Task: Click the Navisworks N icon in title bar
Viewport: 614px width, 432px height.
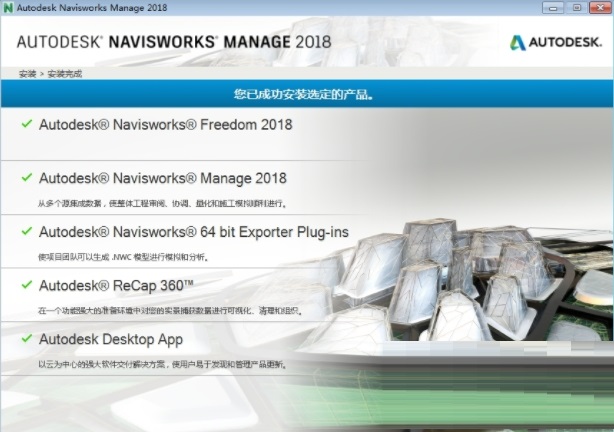Action: point(8,8)
